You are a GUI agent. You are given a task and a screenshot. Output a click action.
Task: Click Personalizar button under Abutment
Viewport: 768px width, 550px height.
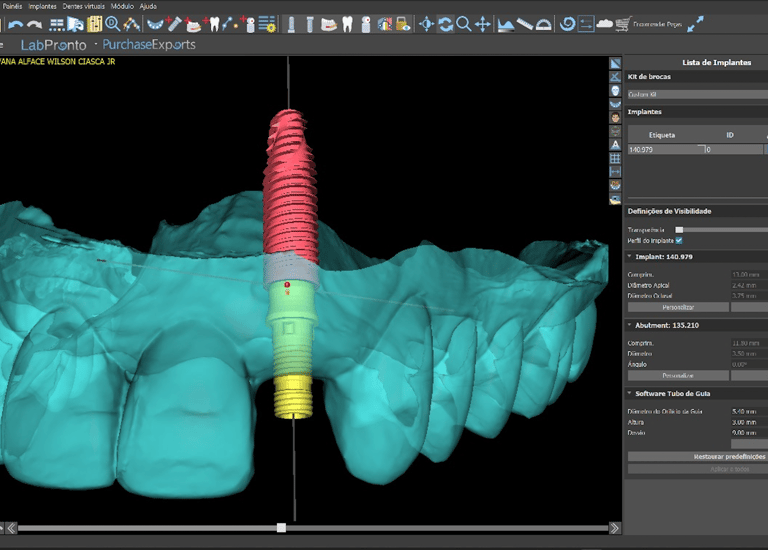coord(678,375)
